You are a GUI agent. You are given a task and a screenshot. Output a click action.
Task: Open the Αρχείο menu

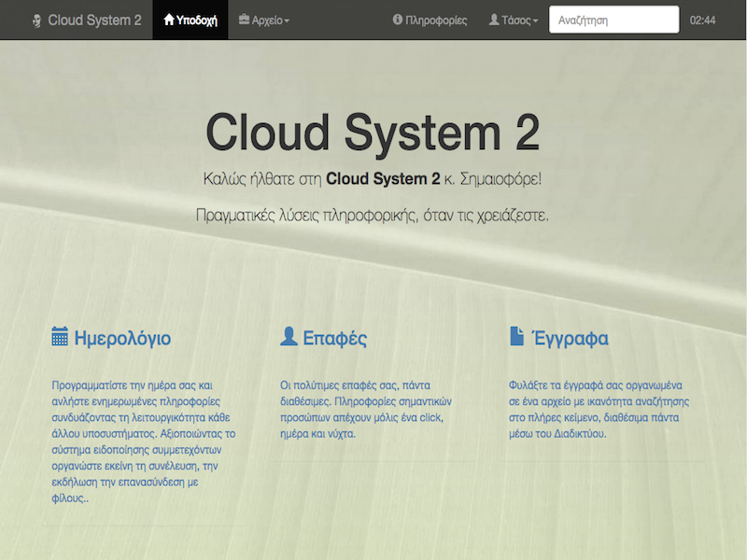coord(264,20)
